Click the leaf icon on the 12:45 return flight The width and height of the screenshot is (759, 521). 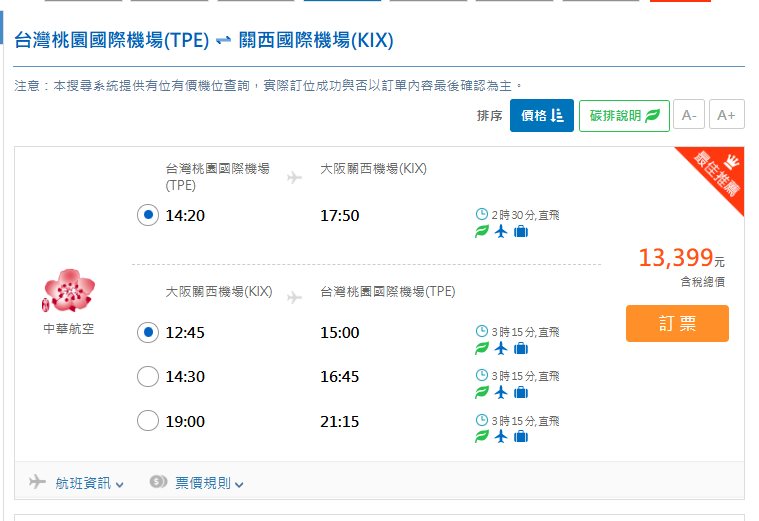(x=482, y=349)
